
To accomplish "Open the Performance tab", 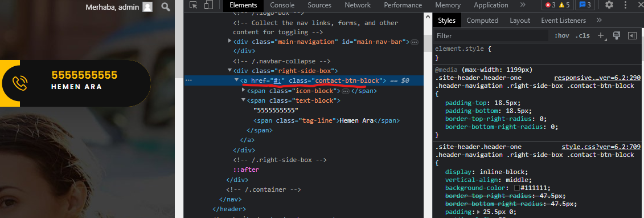I will point(403,5).
